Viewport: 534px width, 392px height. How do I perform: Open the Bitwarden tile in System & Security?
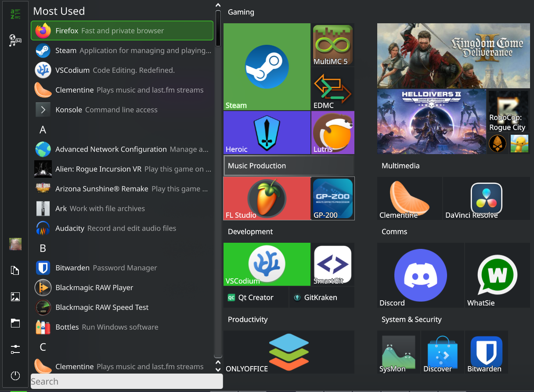pyautogui.click(x=487, y=352)
